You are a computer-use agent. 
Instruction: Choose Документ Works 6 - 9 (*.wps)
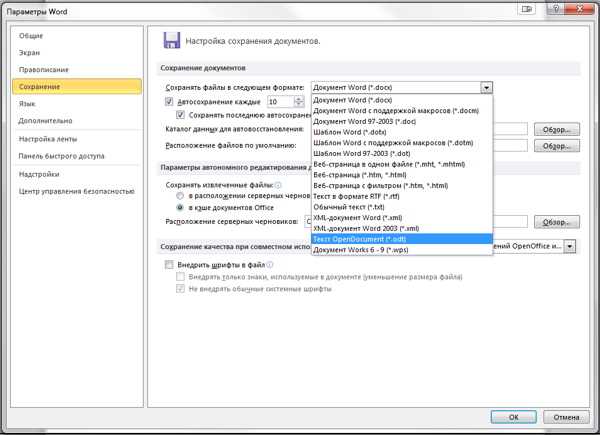coord(402,250)
